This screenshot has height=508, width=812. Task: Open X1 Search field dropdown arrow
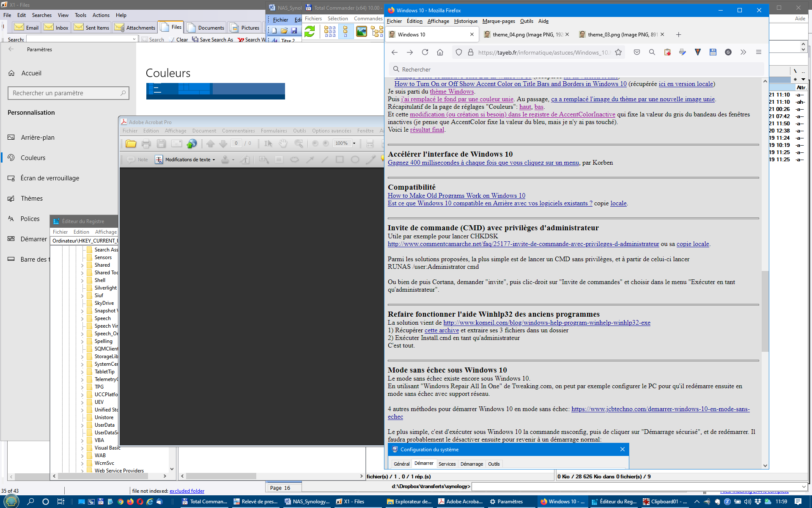click(134, 39)
